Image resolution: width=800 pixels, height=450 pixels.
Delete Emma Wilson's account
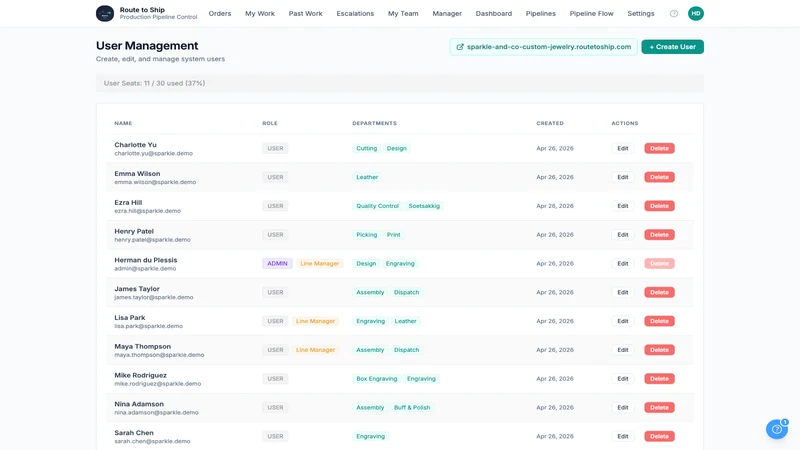(x=659, y=177)
